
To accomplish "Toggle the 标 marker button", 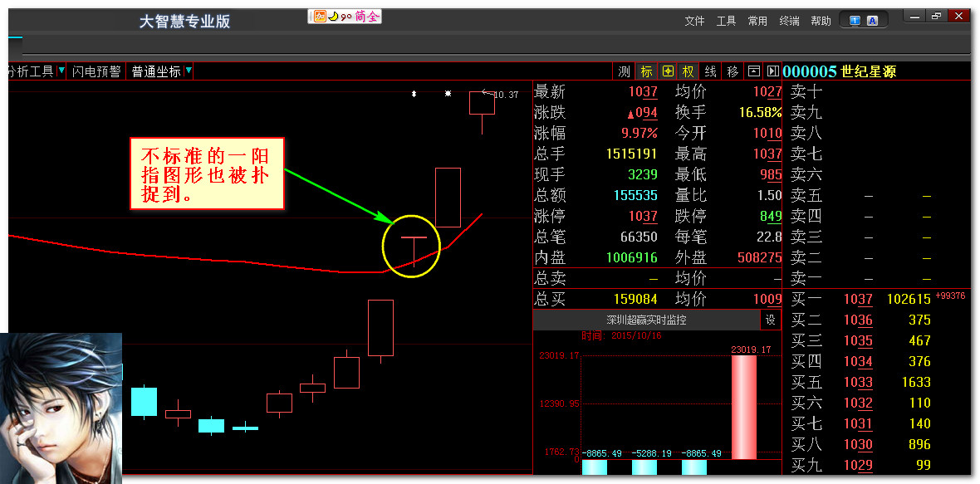I will (x=646, y=71).
